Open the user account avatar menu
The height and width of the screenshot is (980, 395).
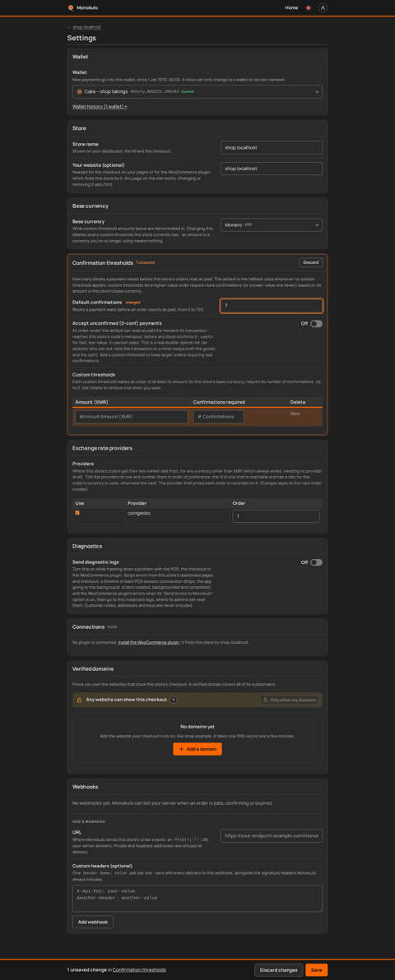pyautogui.click(x=323, y=7)
